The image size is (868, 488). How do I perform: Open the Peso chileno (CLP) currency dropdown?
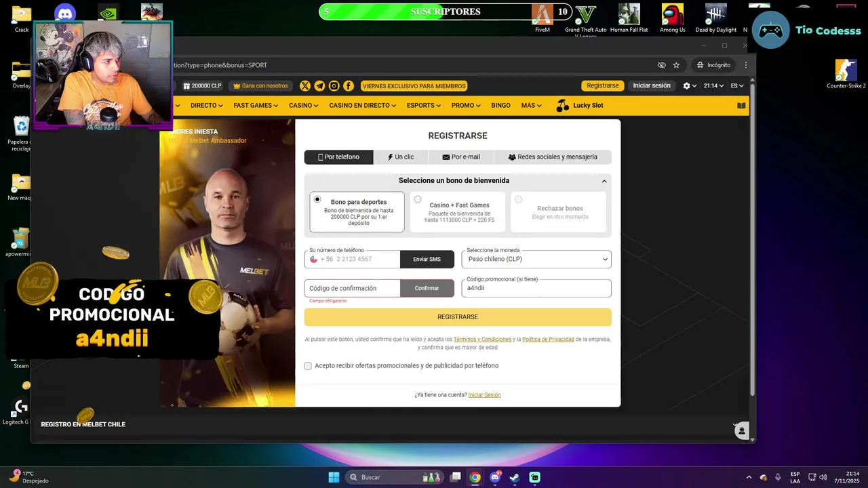click(536, 259)
